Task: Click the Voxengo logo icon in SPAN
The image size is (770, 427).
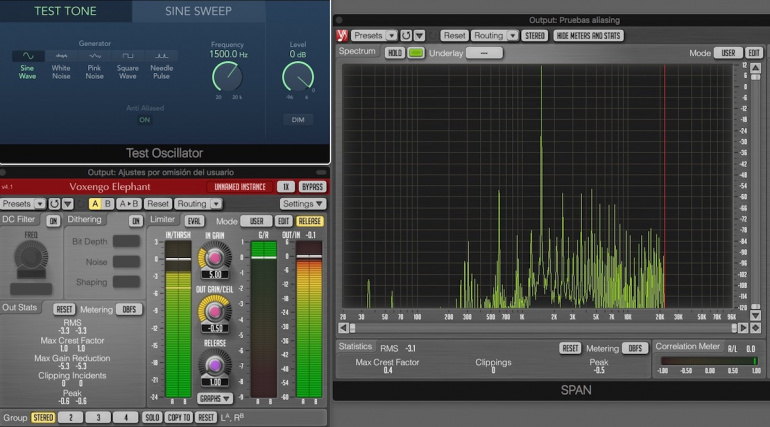Action: (x=343, y=35)
